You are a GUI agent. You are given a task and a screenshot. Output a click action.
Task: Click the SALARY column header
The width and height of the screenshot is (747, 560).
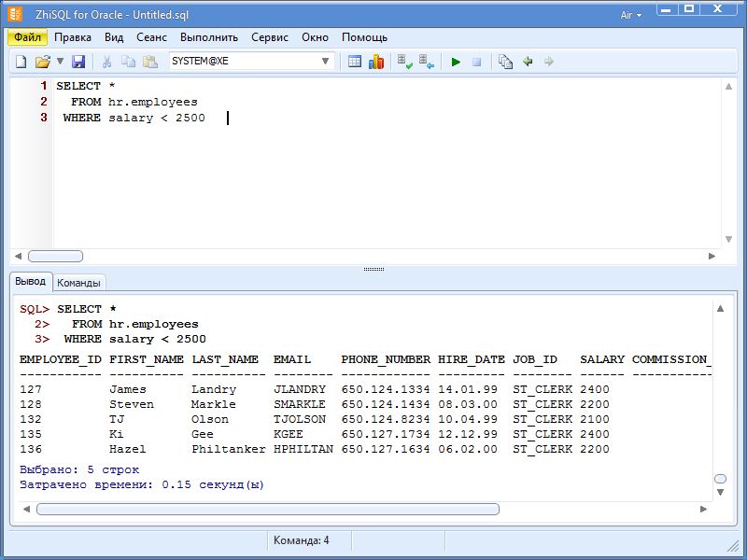[x=602, y=359]
